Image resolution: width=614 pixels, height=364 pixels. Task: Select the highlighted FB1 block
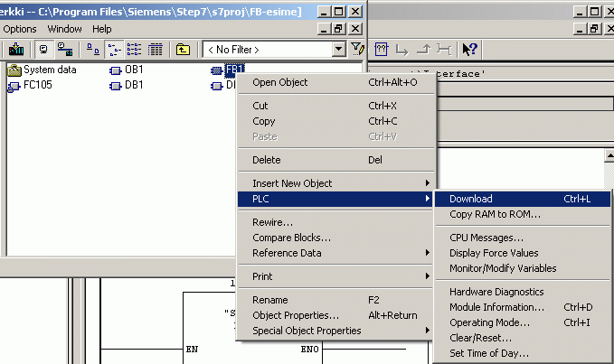pyautogui.click(x=228, y=70)
